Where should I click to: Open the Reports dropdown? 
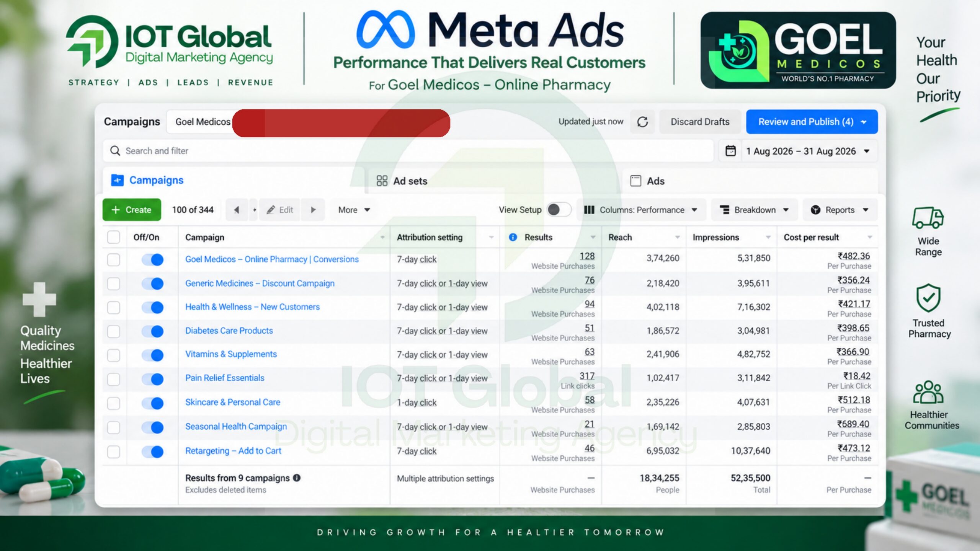pyautogui.click(x=840, y=210)
